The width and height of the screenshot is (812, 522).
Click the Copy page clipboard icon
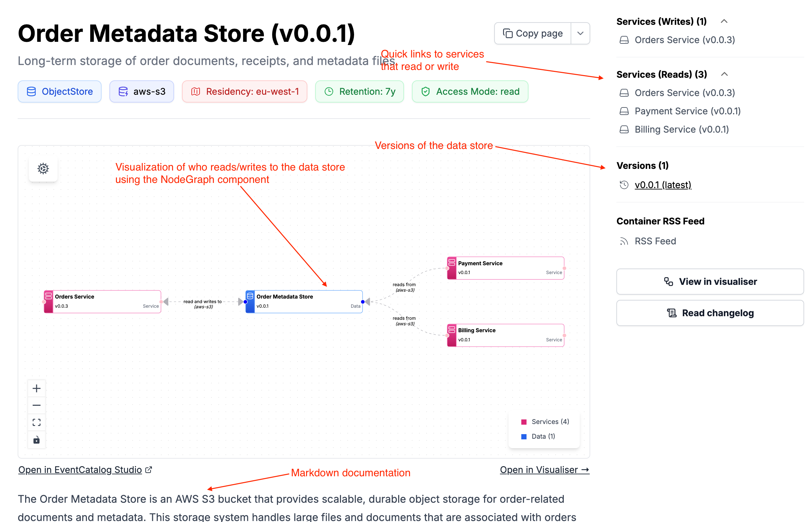tap(507, 33)
